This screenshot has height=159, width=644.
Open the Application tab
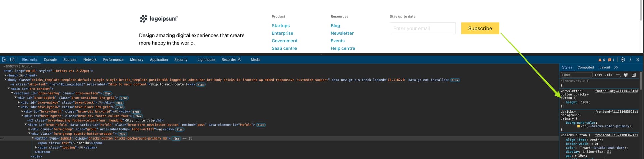pos(159,60)
